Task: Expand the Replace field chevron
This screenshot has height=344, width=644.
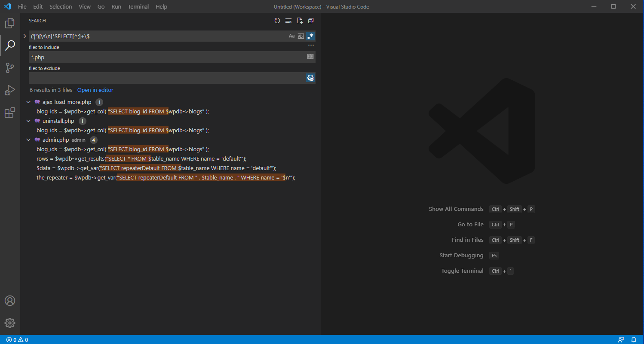Action: 25,36
